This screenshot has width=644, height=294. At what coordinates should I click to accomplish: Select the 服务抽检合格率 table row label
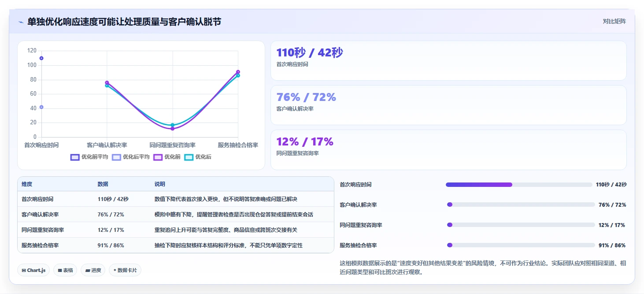pyautogui.click(x=40, y=246)
